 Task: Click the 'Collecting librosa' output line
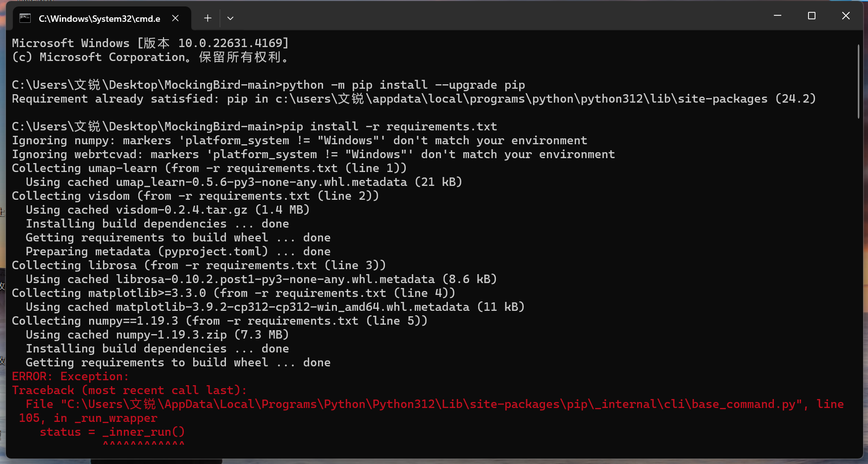click(199, 266)
